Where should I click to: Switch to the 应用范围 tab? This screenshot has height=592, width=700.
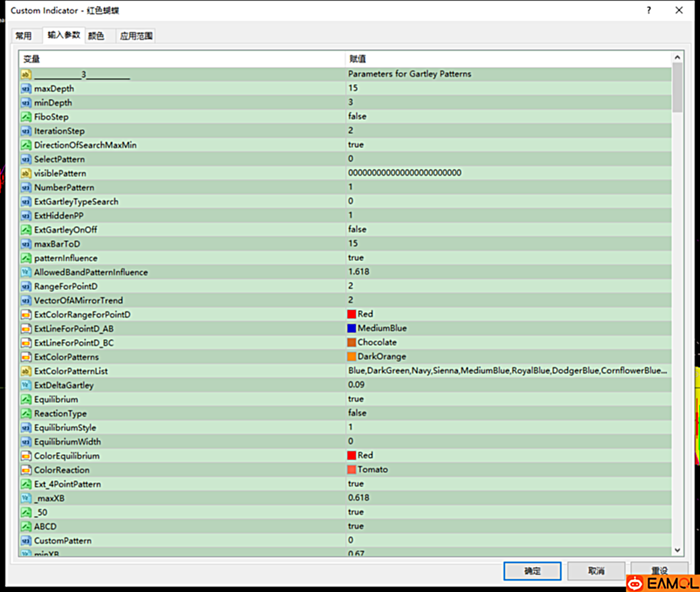[137, 36]
